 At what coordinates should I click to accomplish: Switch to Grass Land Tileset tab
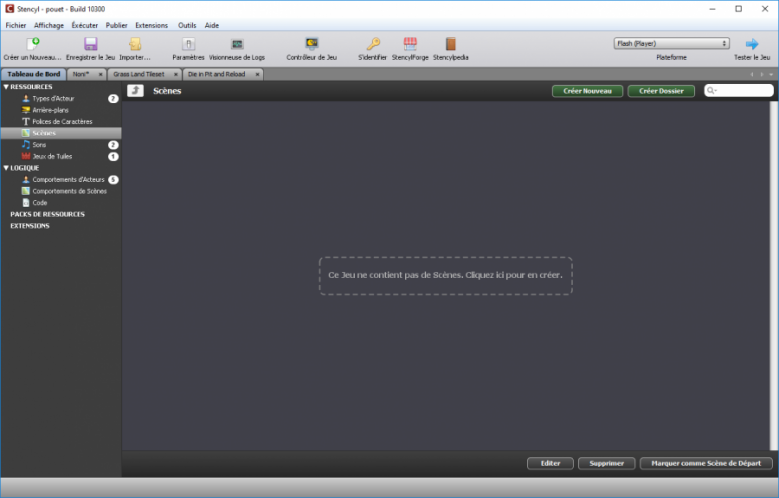[139, 74]
